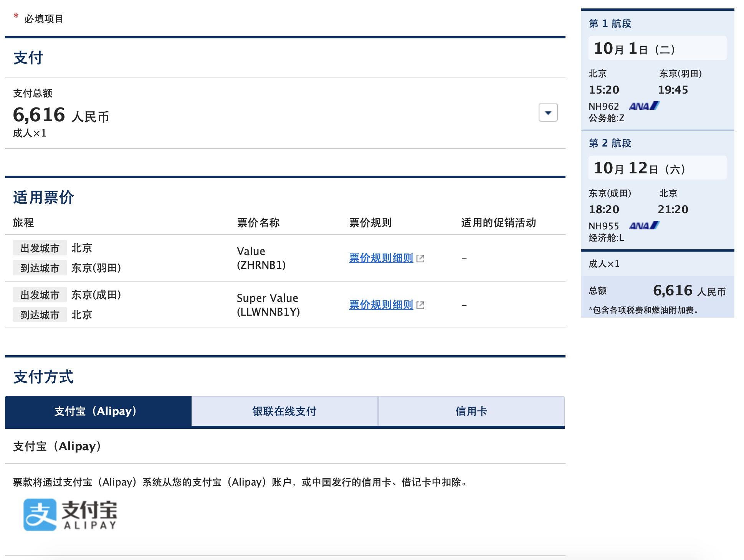
Task: Click the 第 1 航段 heading
Action: (610, 23)
